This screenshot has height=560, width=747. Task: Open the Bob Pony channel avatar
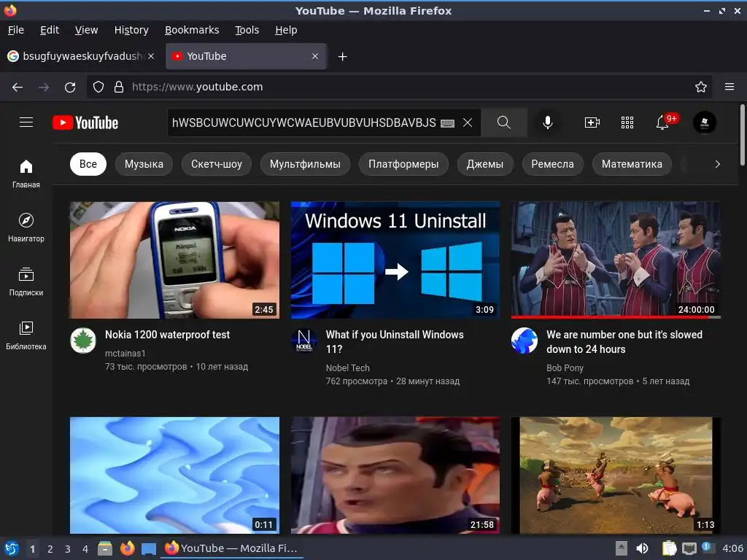tap(525, 341)
